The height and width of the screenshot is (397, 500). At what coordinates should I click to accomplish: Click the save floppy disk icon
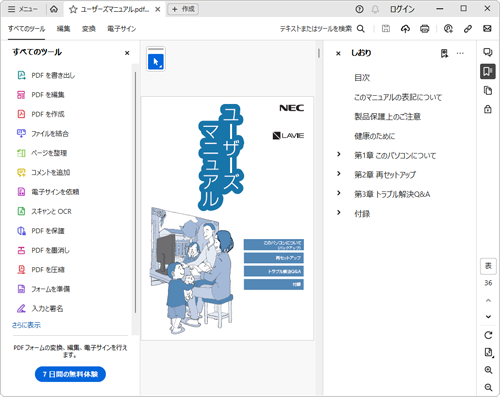(x=386, y=29)
